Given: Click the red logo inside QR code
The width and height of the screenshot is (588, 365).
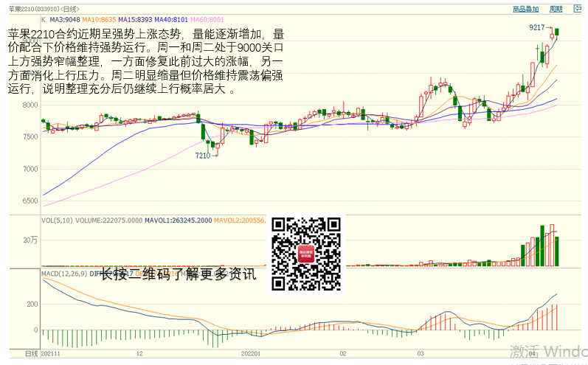Looking at the screenshot, I should point(306,255).
